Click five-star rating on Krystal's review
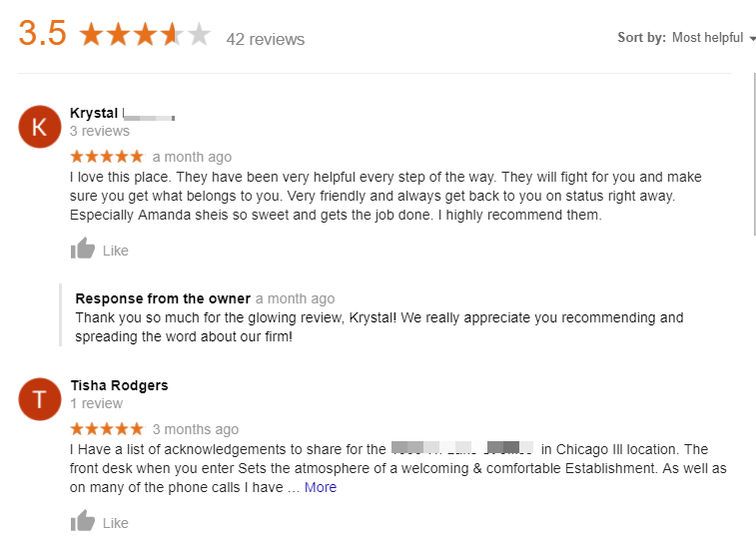 coord(107,157)
